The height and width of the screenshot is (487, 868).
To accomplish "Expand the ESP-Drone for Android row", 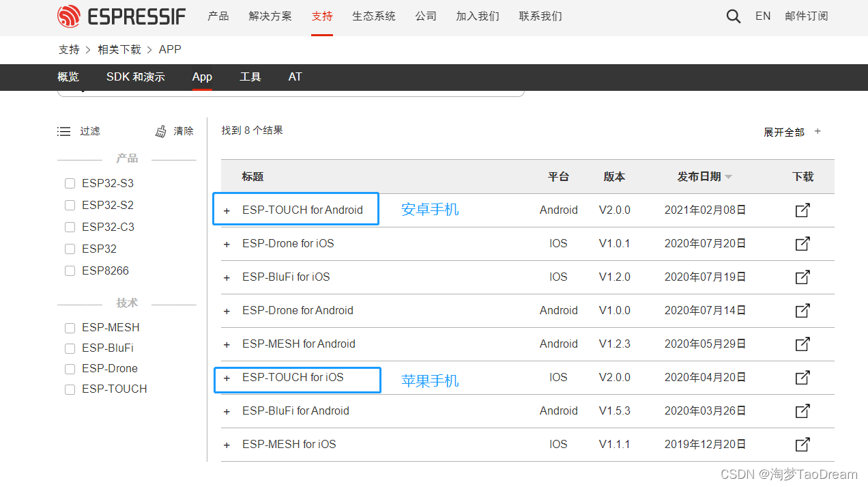I will tap(227, 311).
